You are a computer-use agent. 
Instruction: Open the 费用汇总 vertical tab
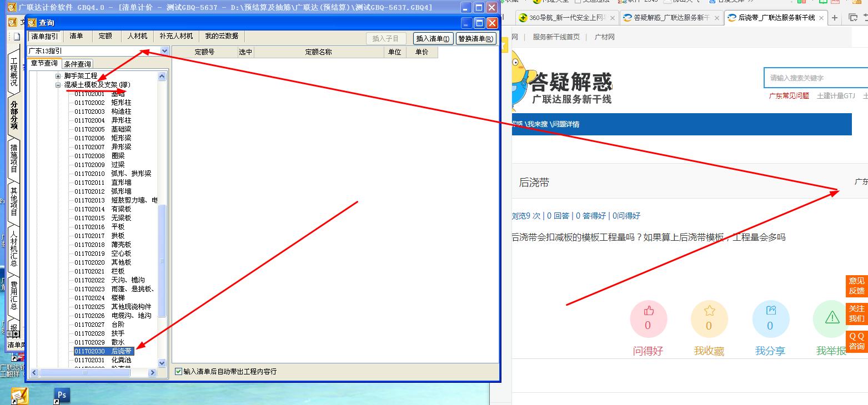[14, 295]
